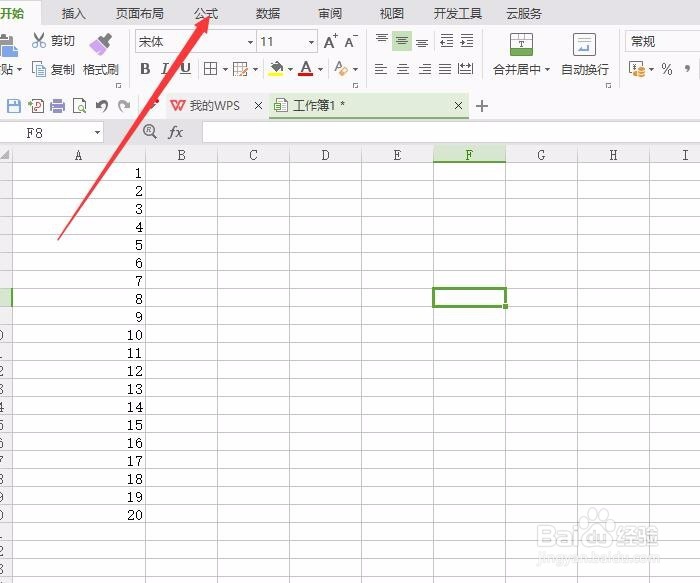700x583 pixels.
Task: Click the decrease indent icon
Action: 446,41
